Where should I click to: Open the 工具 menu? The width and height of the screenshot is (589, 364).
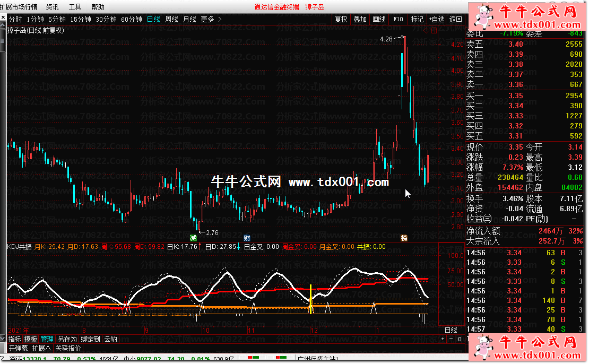coord(75,7)
